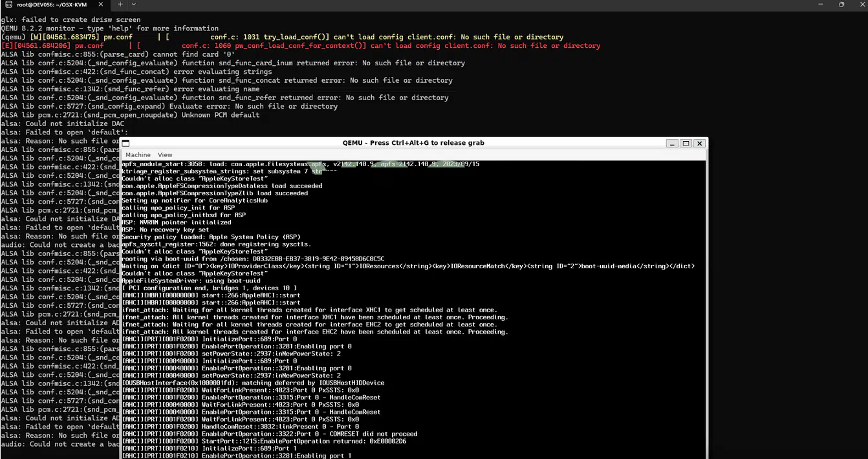Click 'InitializePort::689:Port 1' line
The height and width of the screenshot is (459, 868).
tap(210, 449)
